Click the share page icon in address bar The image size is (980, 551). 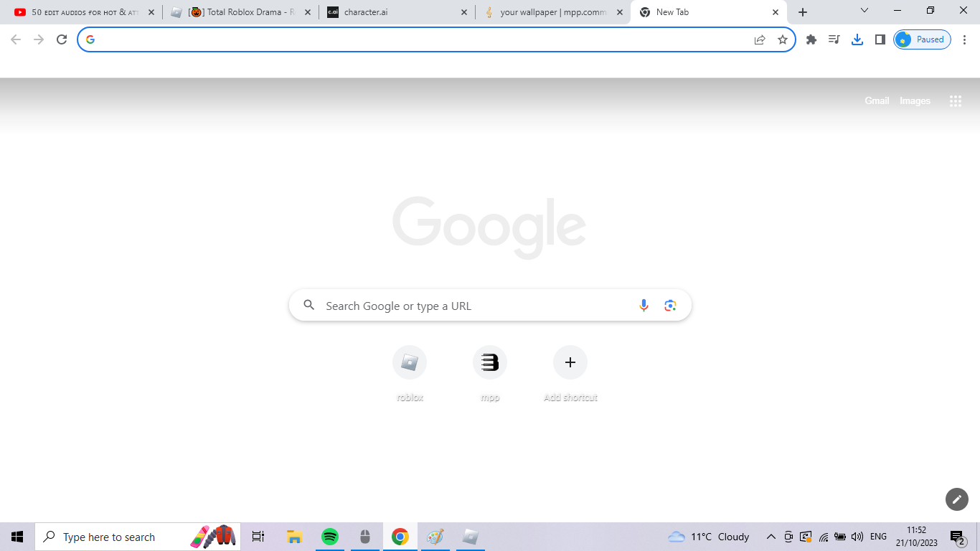click(760, 39)
